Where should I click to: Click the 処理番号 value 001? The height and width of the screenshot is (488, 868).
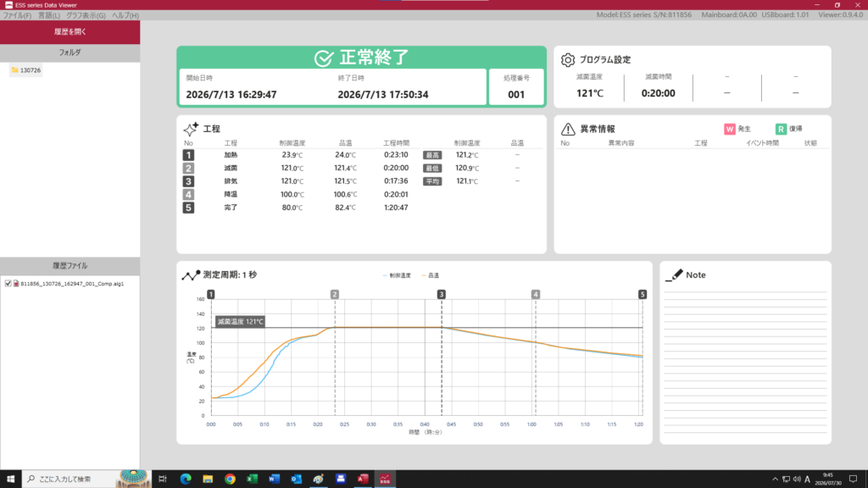pyautogui.click(x=516, y=95)
